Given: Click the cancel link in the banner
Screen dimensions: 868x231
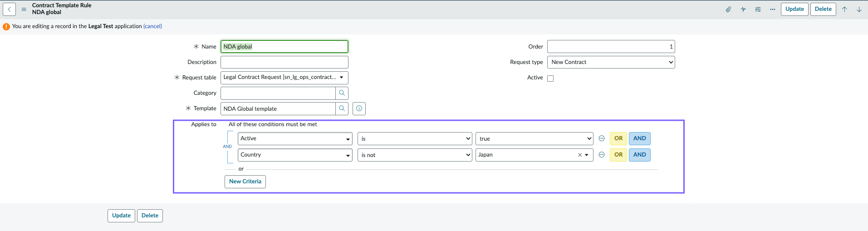Looking at the screenshot, I should point(152,26).
